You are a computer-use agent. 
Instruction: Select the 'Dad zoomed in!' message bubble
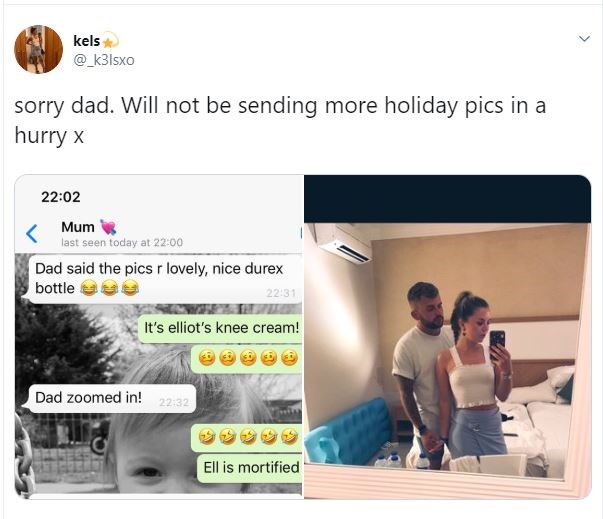coord(112,398)
